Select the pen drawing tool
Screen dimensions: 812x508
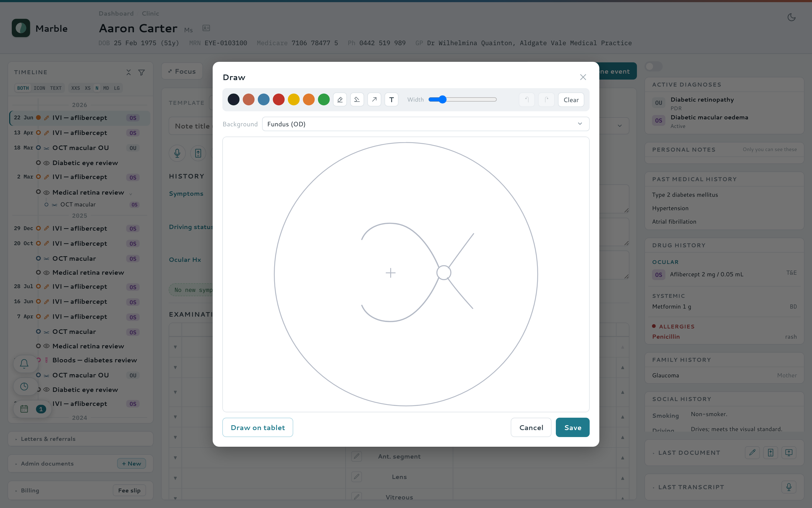[x=340, y=99]
